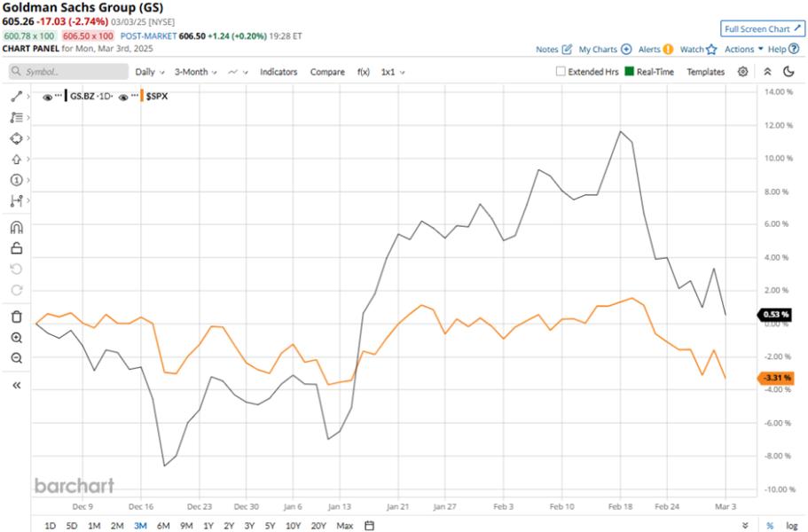Open the Compare menu
The image size is (808, 532).
(x=327, y=72)
